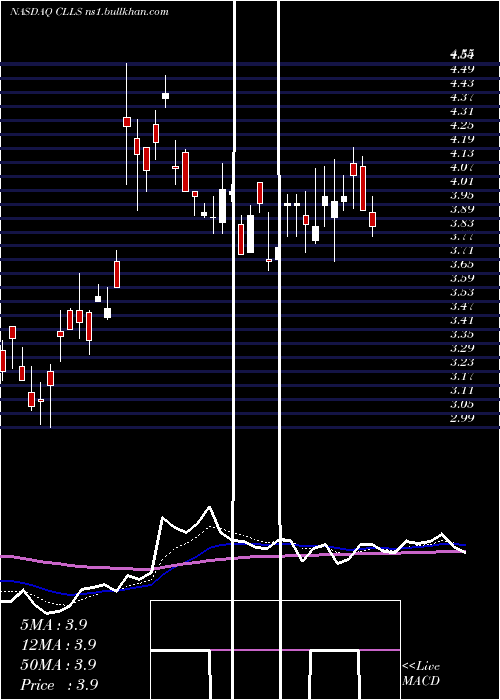Select the 4.54 price label
The image size is (500, 700).
(x=462, y=55)
